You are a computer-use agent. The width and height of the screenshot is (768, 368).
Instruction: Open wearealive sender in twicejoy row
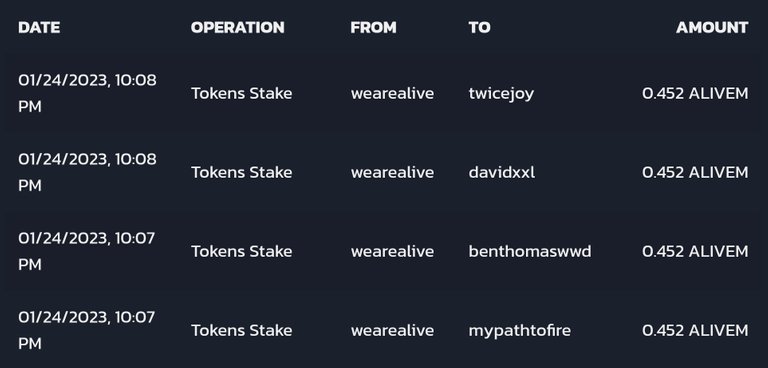392,94
